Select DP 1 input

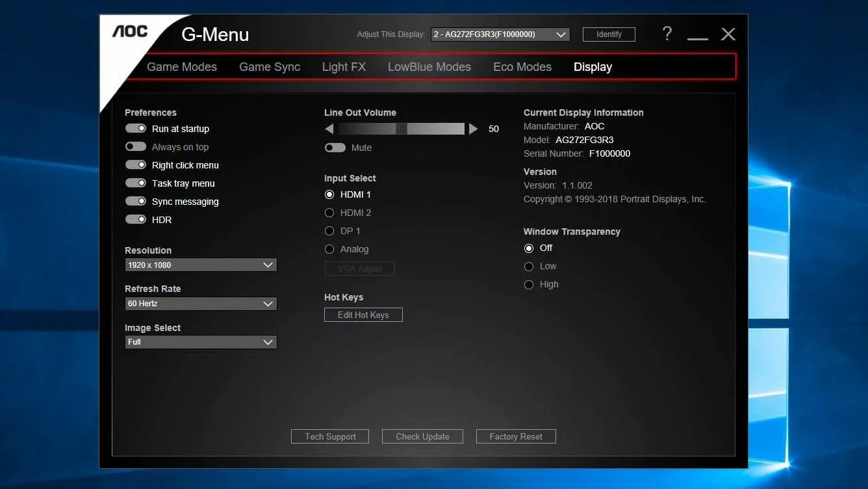pos(329,231)
